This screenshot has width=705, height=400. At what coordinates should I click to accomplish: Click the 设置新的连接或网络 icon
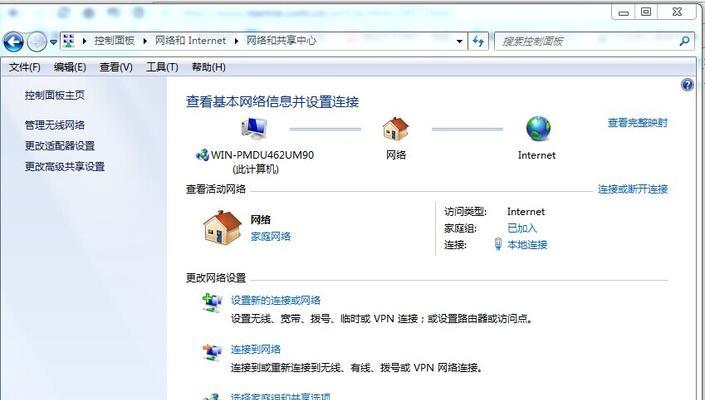[212, 303]
